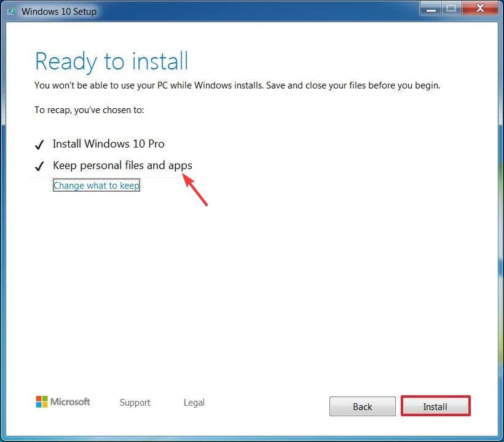Click the Microsoft logo
Viewport: 504px width, 442px height.
coord(63,402)
